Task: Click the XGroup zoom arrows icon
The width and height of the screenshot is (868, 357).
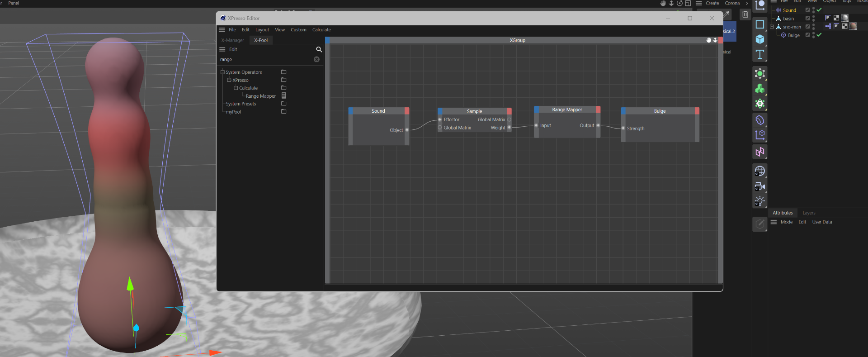Action: [715, 40]
